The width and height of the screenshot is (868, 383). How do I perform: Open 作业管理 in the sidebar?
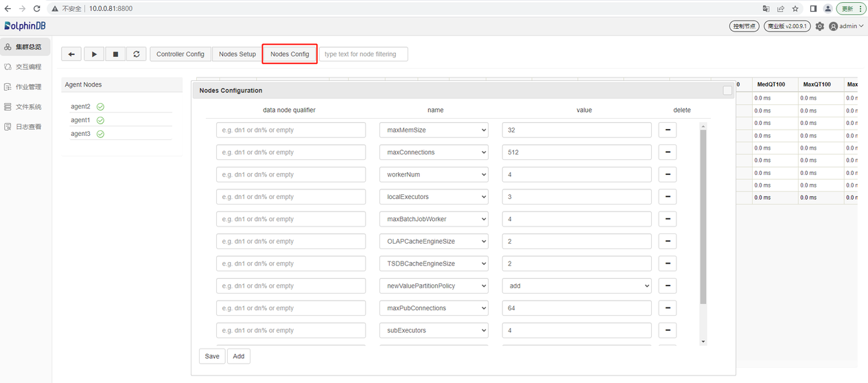[28, 87]
